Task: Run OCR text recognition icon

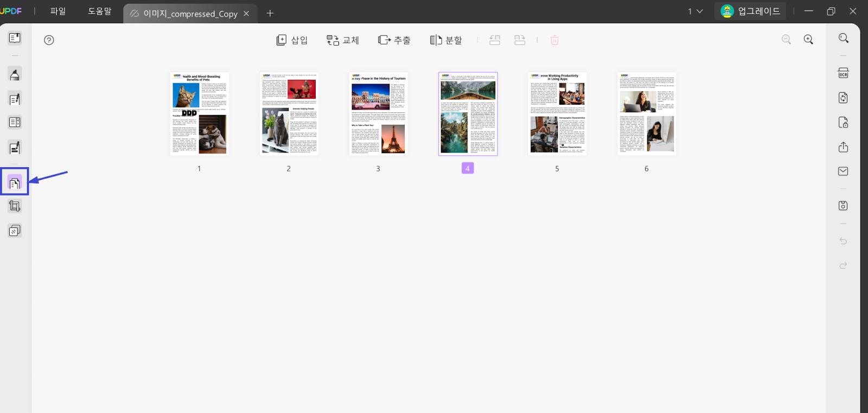Action: (843, 73)
